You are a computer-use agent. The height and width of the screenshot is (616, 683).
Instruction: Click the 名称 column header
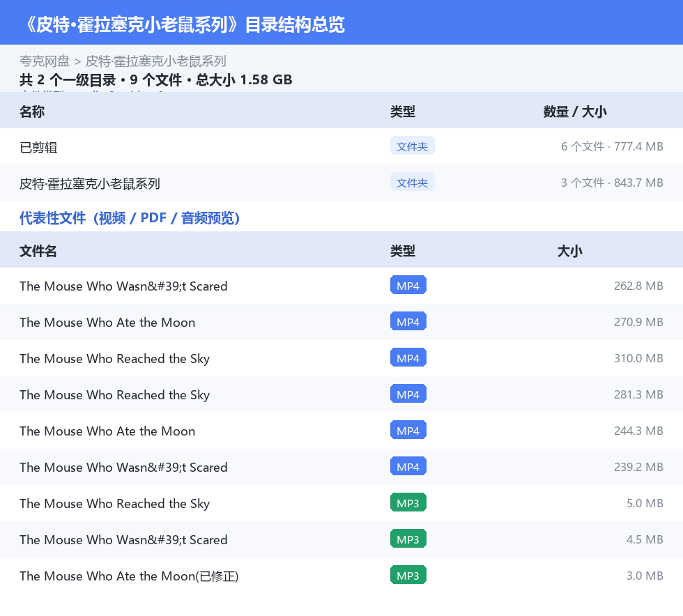pos(32,111)
